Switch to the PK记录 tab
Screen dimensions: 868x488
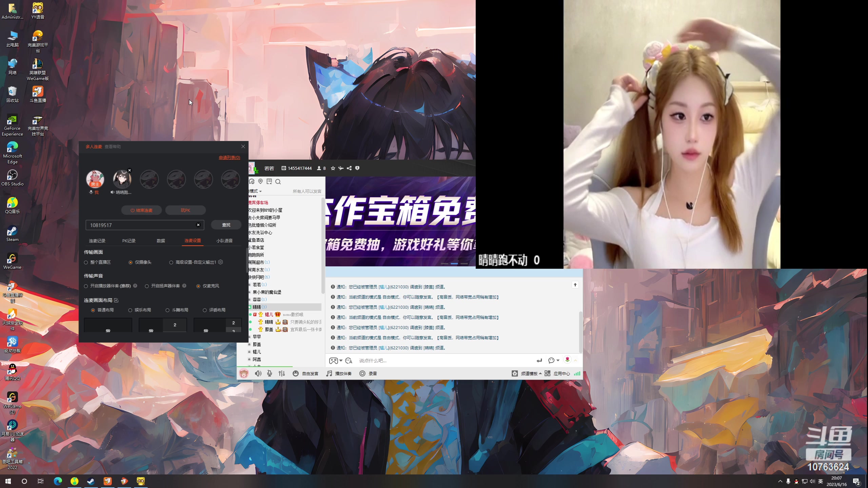(x=129, y=241)
